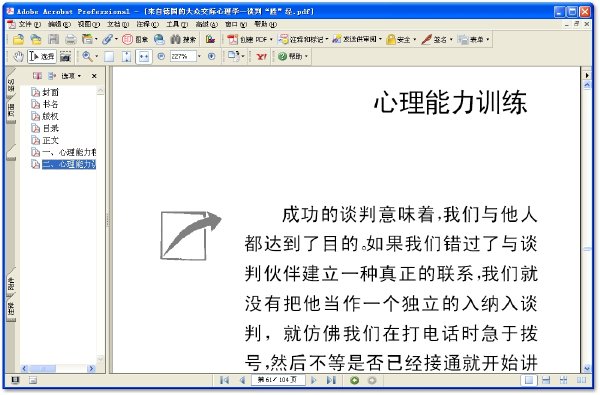Open the green 帮助 help dropdown
Screen dimensions: 600x395
[x=293, y=56]
